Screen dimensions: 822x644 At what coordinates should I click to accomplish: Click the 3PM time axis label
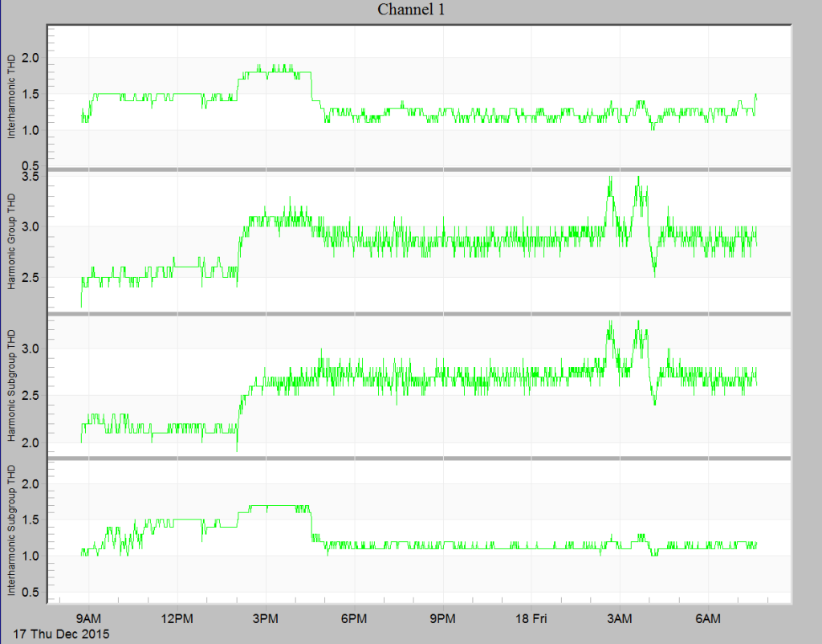point(267,619)
